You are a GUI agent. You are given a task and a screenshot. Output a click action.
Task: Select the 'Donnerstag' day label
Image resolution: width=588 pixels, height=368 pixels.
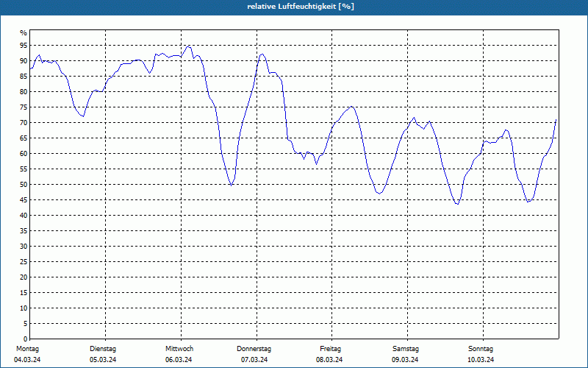point(254,349)
